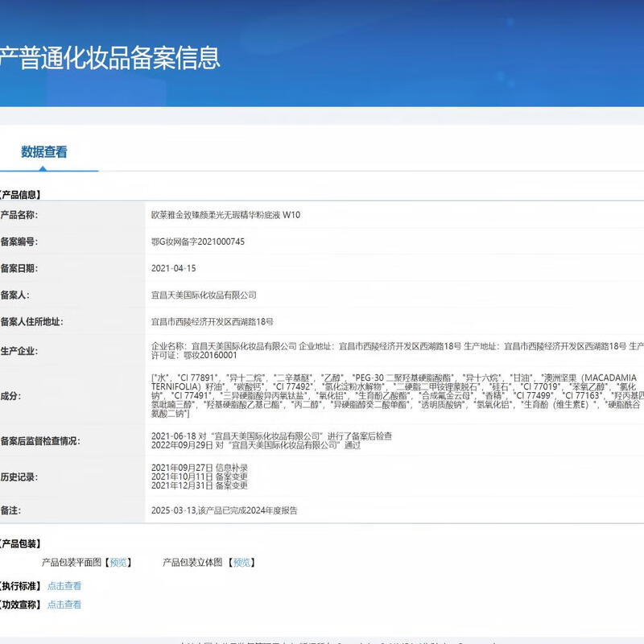Open 点击查看 link for 执行标准
644x644 pixels.
(64, 586)
